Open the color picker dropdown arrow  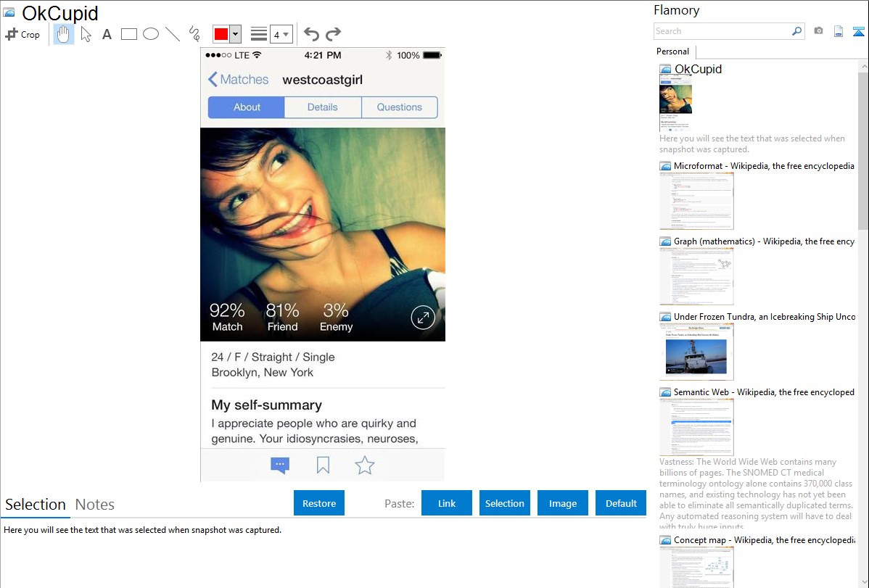click(235, 34)
